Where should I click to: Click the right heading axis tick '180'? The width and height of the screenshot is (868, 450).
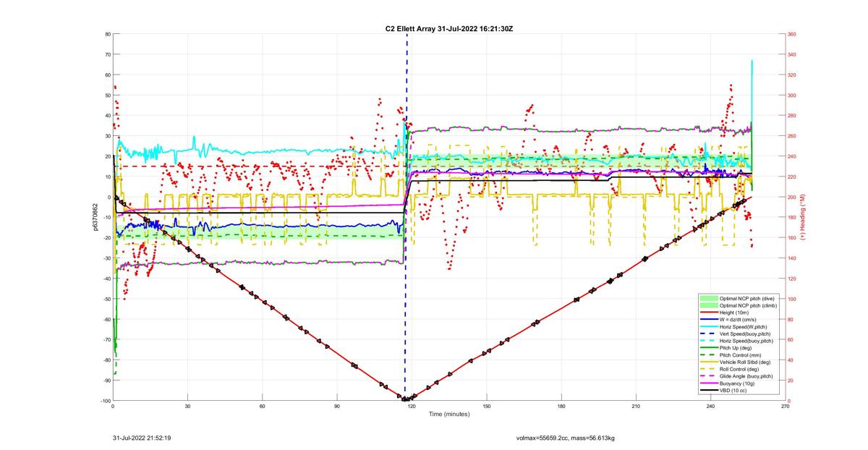point(793,218)
